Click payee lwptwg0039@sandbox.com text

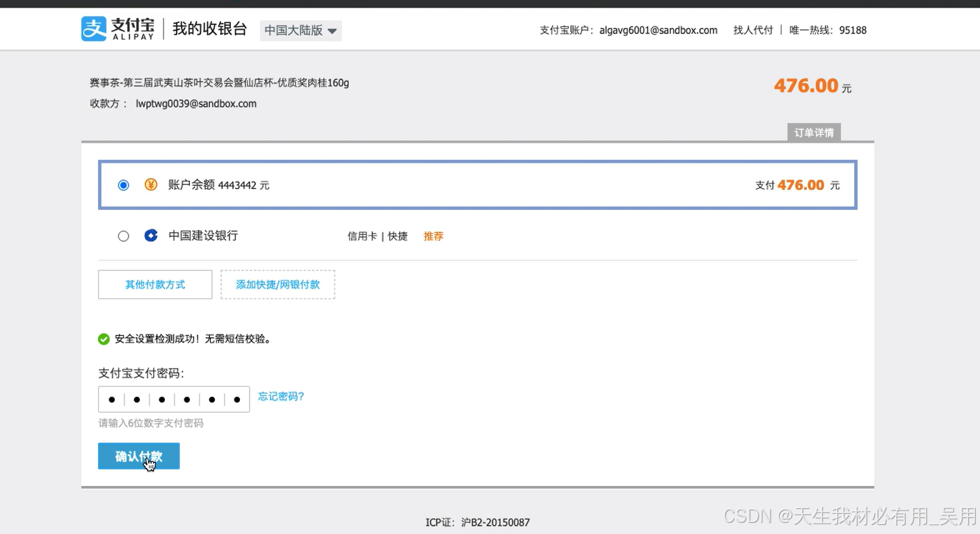point(196,104)
